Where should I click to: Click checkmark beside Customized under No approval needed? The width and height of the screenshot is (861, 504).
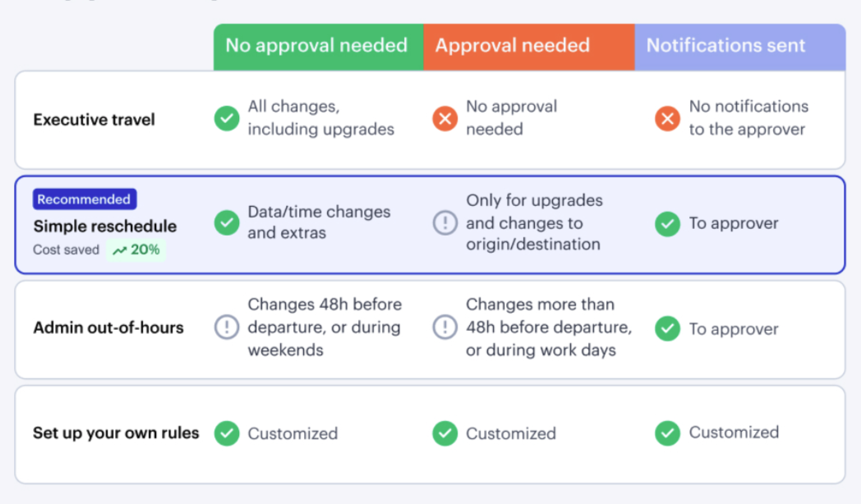pos(227,433)
